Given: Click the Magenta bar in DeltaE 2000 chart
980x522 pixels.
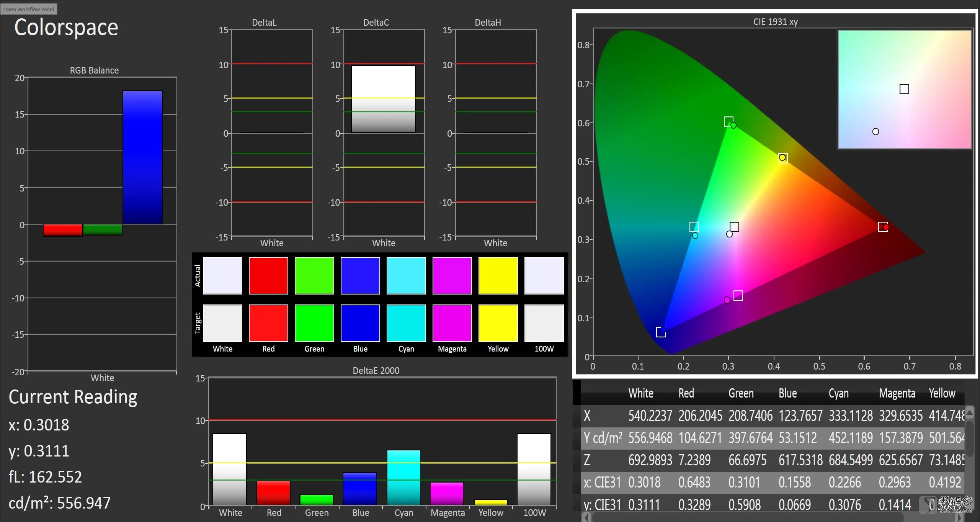Looking at the screenshot, I should tap(447, 494).
